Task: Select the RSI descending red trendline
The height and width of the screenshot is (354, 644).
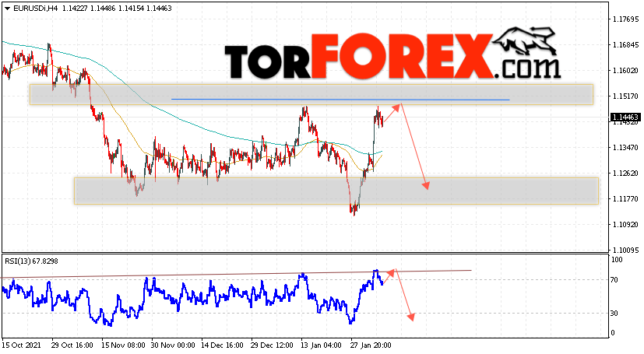Action: [236, 274]
